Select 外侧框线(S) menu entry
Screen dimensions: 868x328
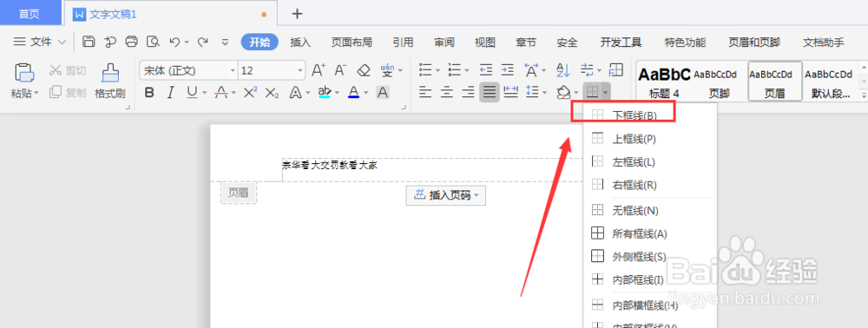point(650,257)
